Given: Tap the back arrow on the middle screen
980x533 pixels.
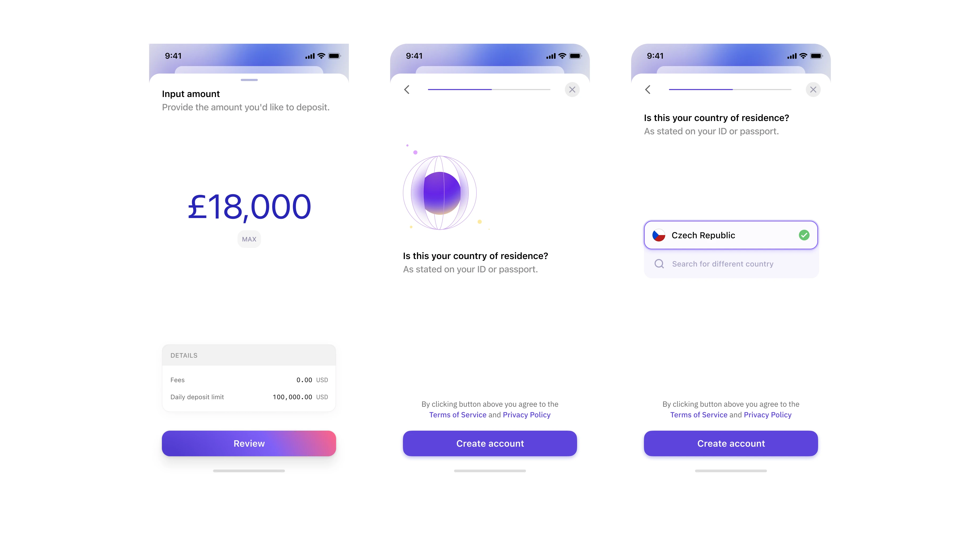Looking at the screenshot, I should 406,89.
